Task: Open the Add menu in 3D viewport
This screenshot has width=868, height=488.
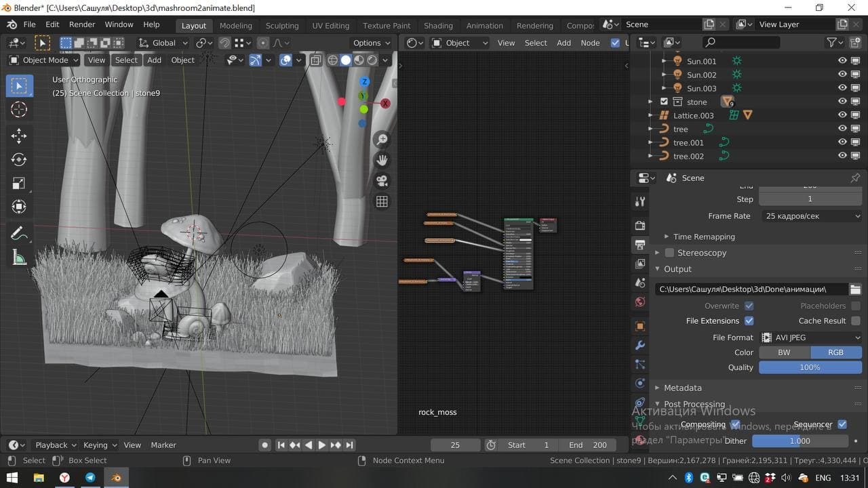Action: click(155, 60)
